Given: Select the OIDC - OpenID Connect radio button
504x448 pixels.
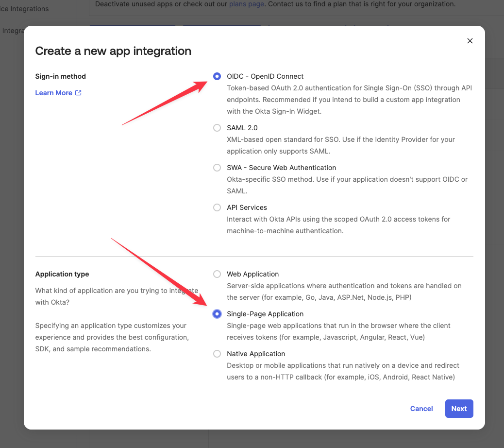Looking at the screenshot, I should coord(217,76).
